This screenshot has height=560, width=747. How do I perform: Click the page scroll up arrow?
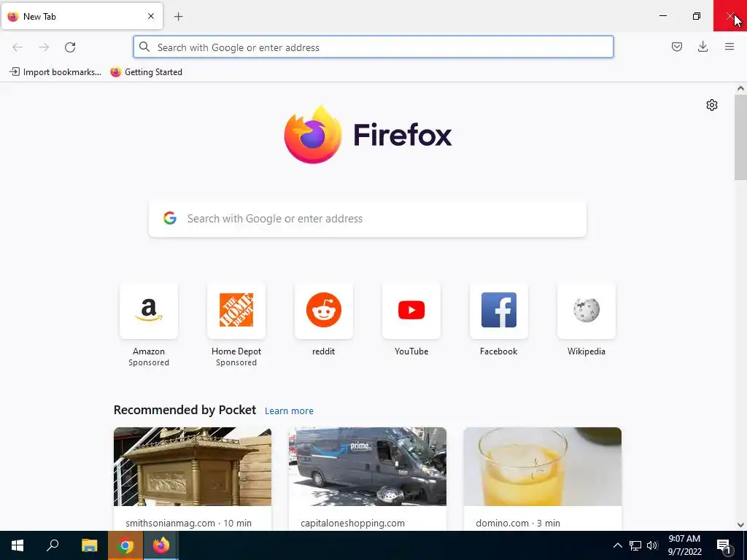coord(740,88)
